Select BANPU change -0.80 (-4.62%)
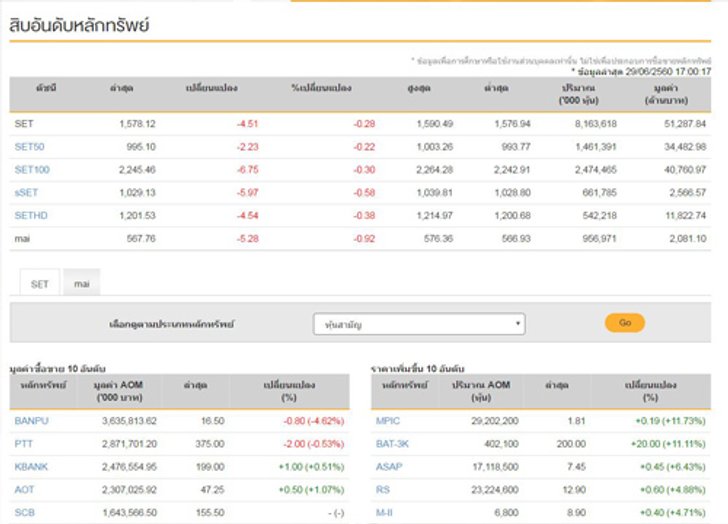Image resolution: width=728 pixels, height=524 pixels. coord(314,421)
